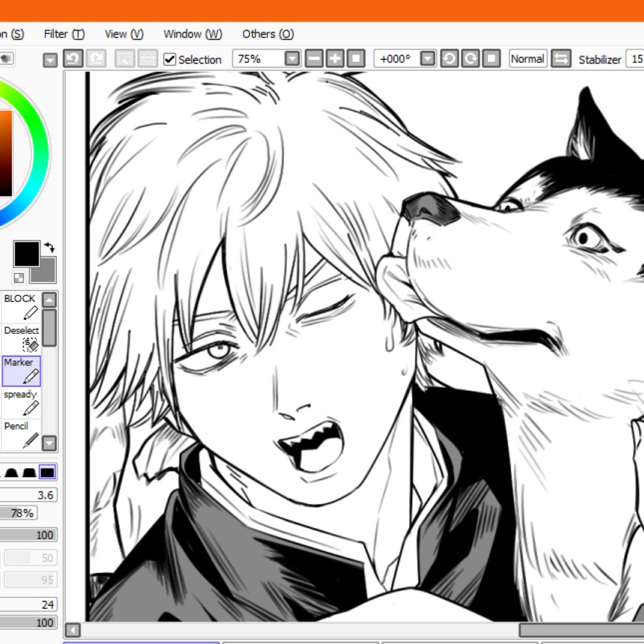Viewport: 644px width, 644px height.
Task: Click the brush list vertical scrollbar thumb
Action: pyautogui.click(x=49, y=328)
